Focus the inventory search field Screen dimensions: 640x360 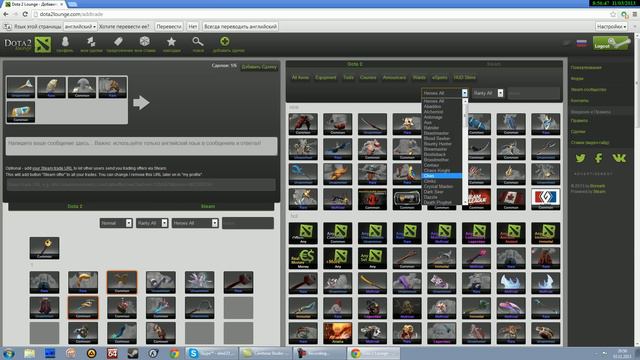[248, 223]
